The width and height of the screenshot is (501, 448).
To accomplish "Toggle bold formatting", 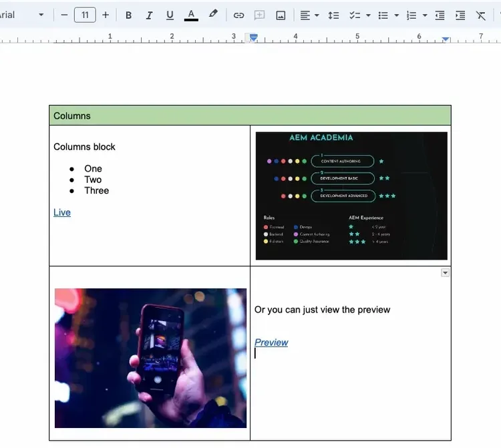I will point(128,15).
